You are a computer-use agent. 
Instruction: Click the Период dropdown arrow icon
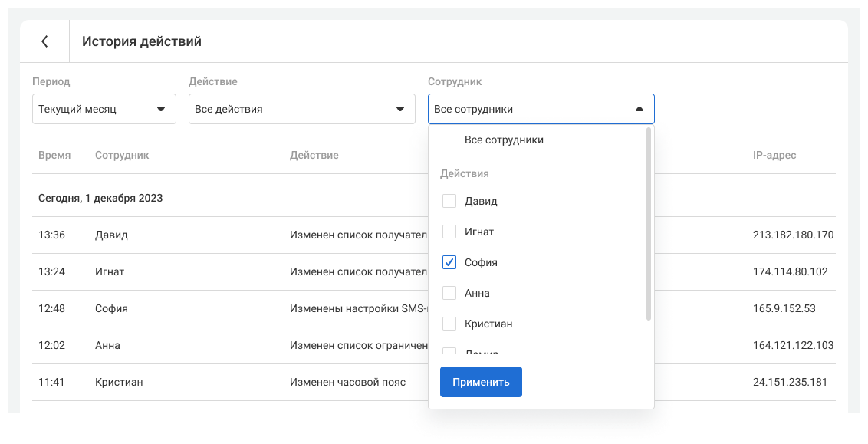pos(161,109)
